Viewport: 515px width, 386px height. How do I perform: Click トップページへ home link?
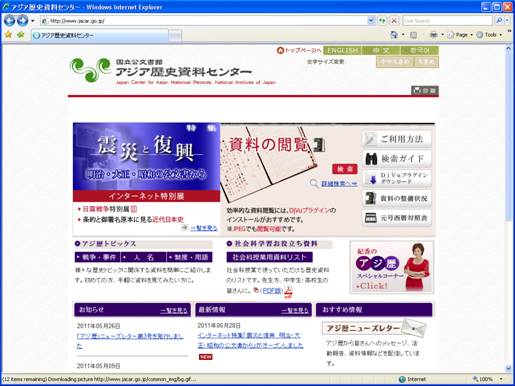(299, 50)
